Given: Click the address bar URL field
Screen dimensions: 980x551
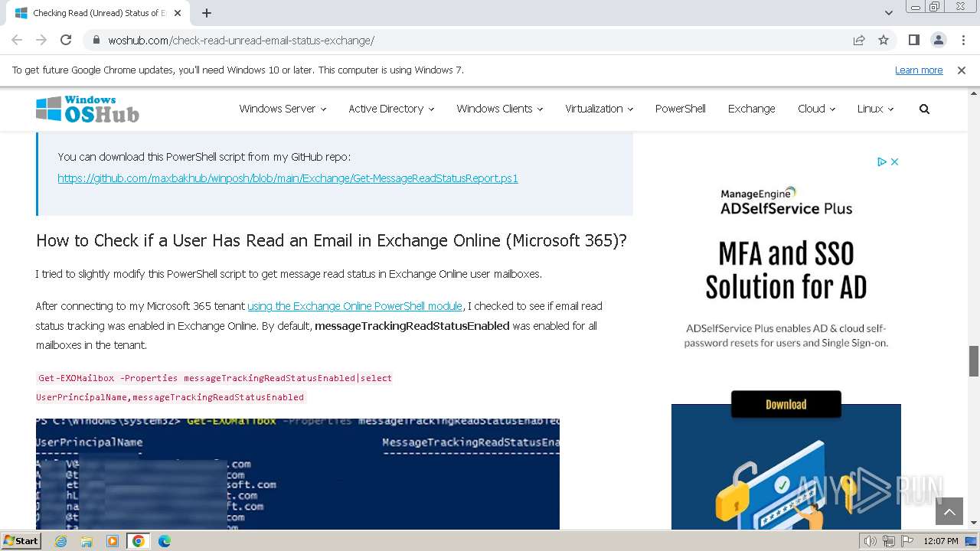Looking at the screenshot, I should 475,40.
